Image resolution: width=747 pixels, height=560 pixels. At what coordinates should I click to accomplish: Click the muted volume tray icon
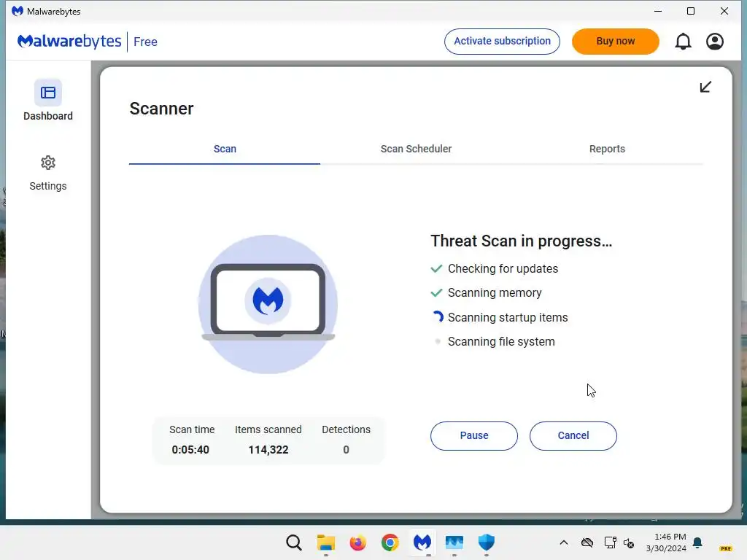point(629,542)
